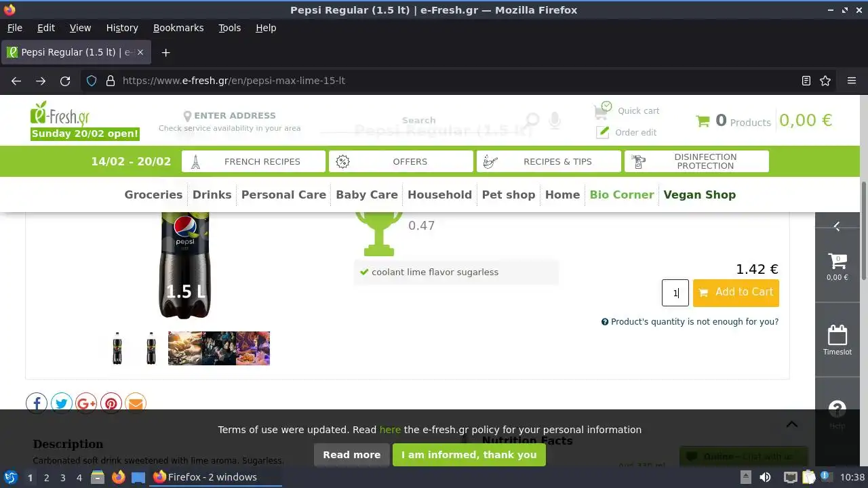Open the History menu
The width and height of the screenshot is (868, 488).
pyautogui.click(x=122, y=28)
